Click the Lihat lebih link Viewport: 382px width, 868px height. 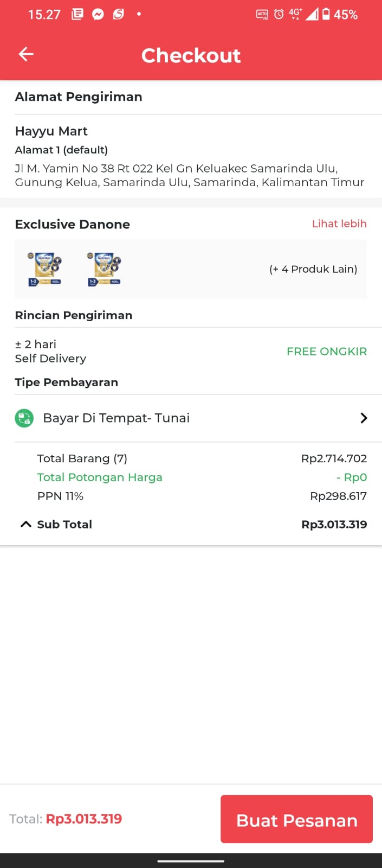[x=339, y=224]
